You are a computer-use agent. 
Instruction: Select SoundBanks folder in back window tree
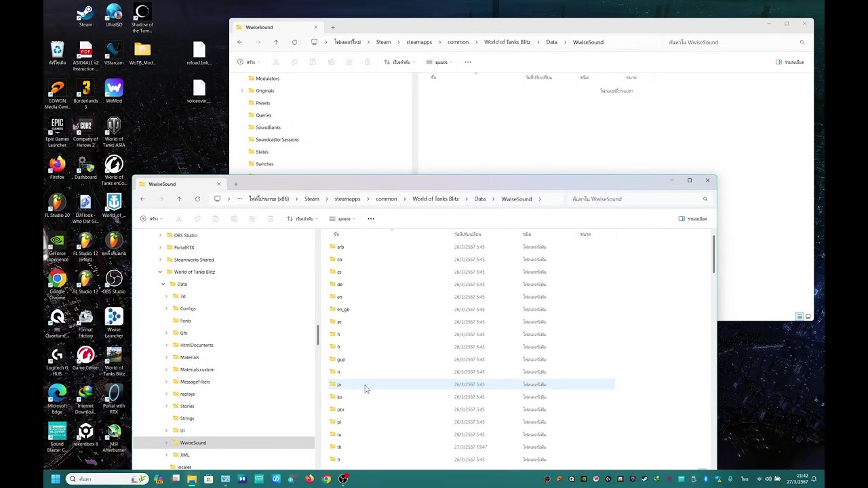coord(268,127)
